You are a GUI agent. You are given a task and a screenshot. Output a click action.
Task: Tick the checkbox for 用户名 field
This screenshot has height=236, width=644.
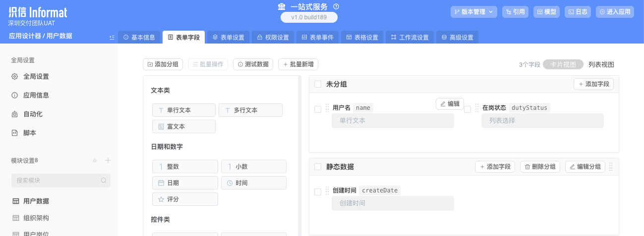tap(318, 109)
